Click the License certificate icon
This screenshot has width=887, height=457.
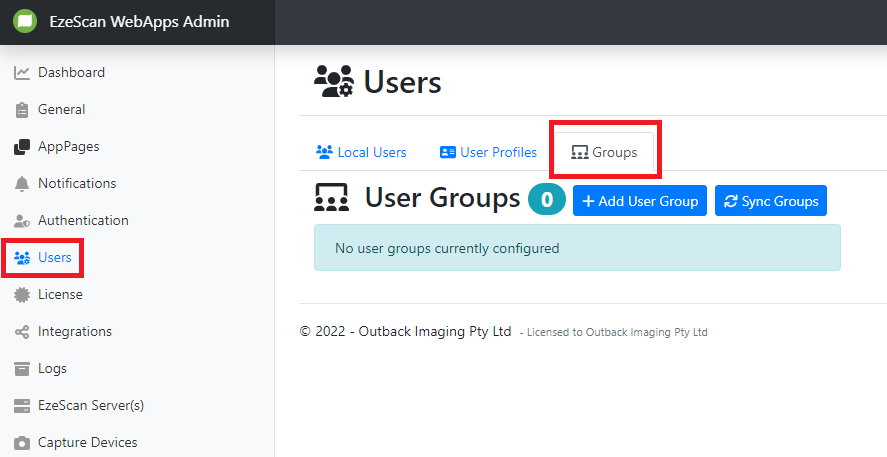click(22, 295)
